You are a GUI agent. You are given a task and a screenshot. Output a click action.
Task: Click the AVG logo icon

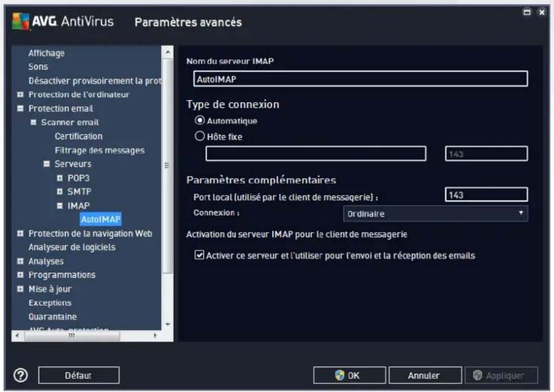point(20,21)
